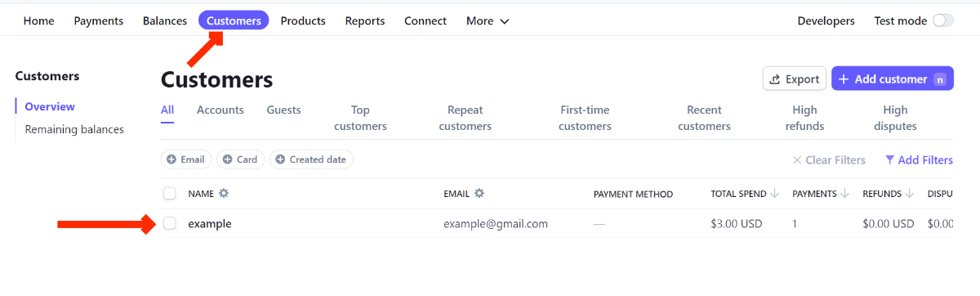The height and width of the screenshot is (296, 980).
Task: Click the Clear Filters X icon
Action: (x=797, y=160)
